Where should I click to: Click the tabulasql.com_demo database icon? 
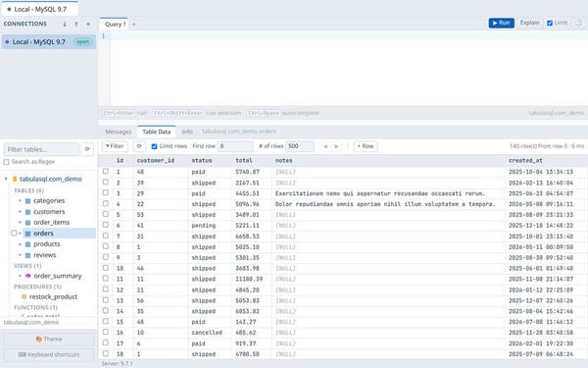point(15,180)
